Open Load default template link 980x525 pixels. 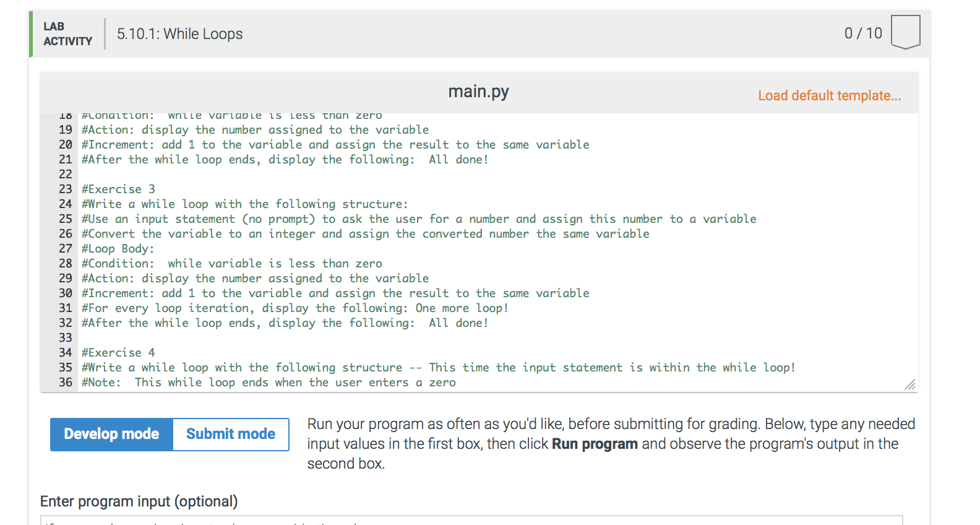pos(830,95)
